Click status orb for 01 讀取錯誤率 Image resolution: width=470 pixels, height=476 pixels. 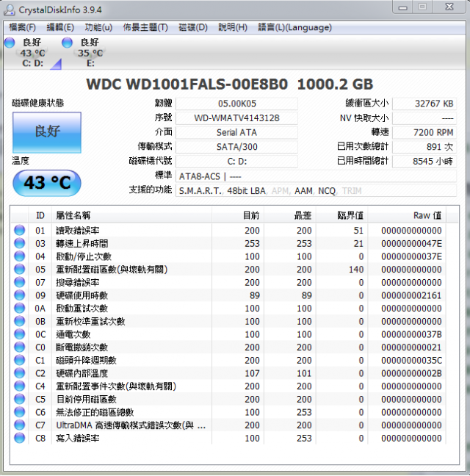pyautogui.click(x=19, y=230)
